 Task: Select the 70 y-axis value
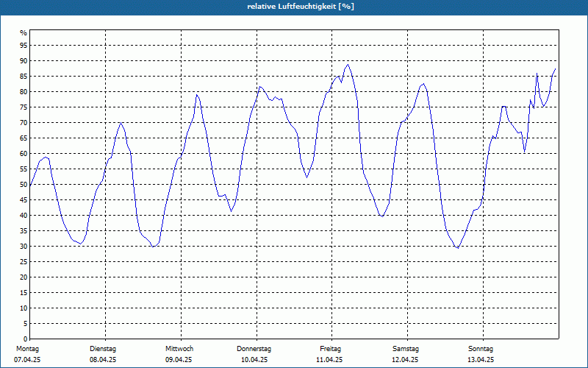click(24, 123)
